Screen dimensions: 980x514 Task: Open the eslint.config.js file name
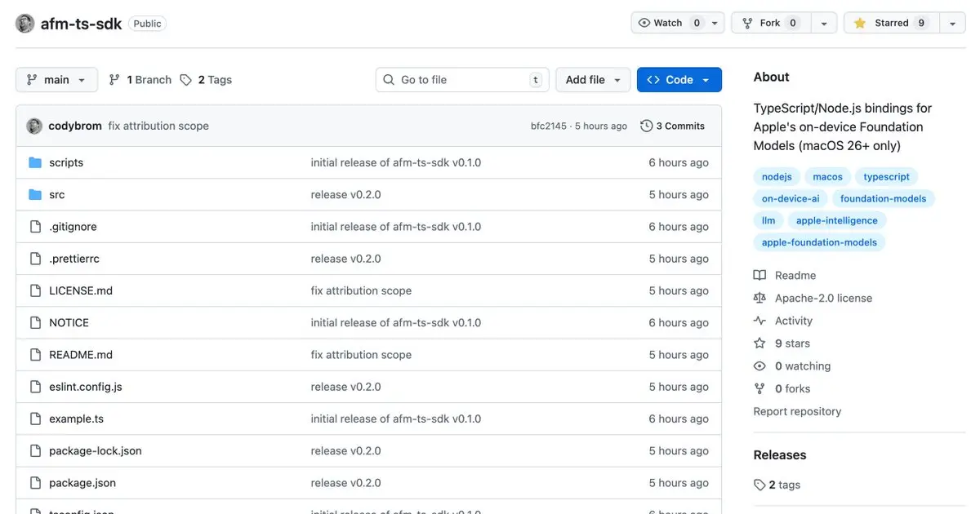coord(86,387)
